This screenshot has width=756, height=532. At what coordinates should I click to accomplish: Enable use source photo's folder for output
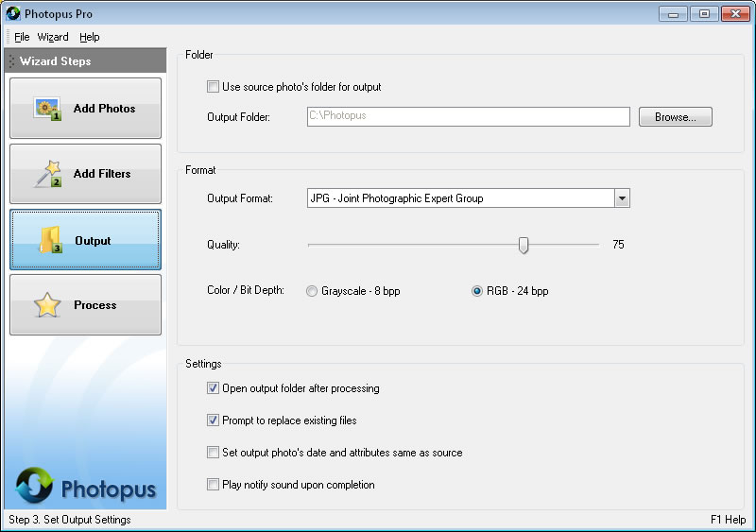coord(213,87)
